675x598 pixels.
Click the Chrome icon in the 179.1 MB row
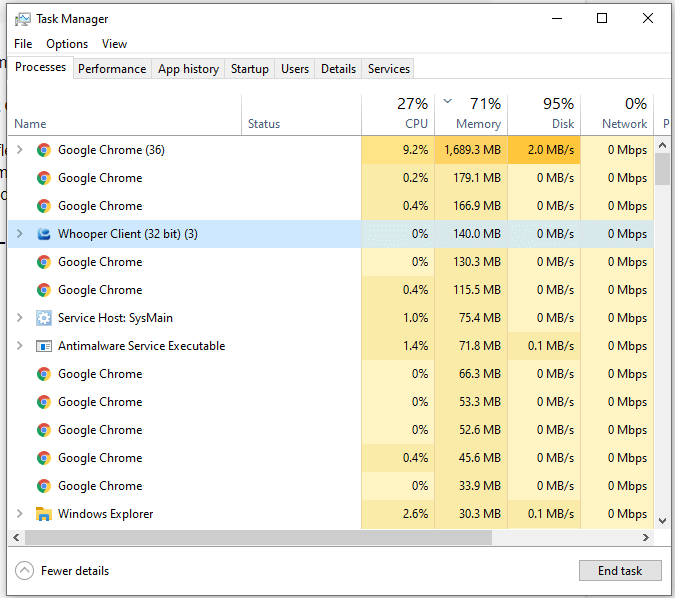click(x=43, y=178)
